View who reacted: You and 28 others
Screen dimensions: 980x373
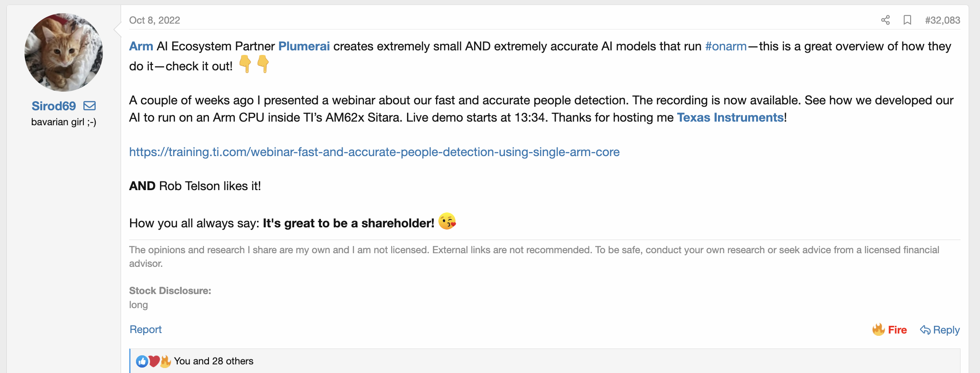pyautogui.click(x=213, y=361)
